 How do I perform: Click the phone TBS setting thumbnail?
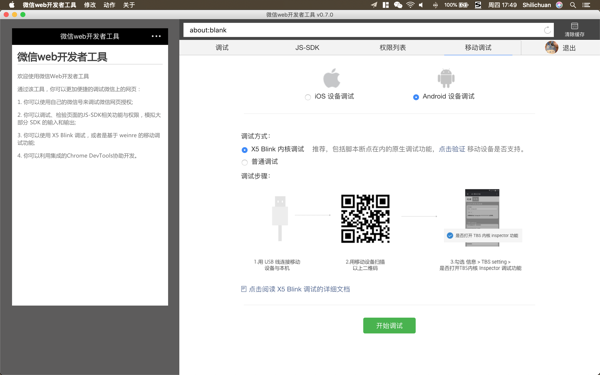(x=482, y=217)
